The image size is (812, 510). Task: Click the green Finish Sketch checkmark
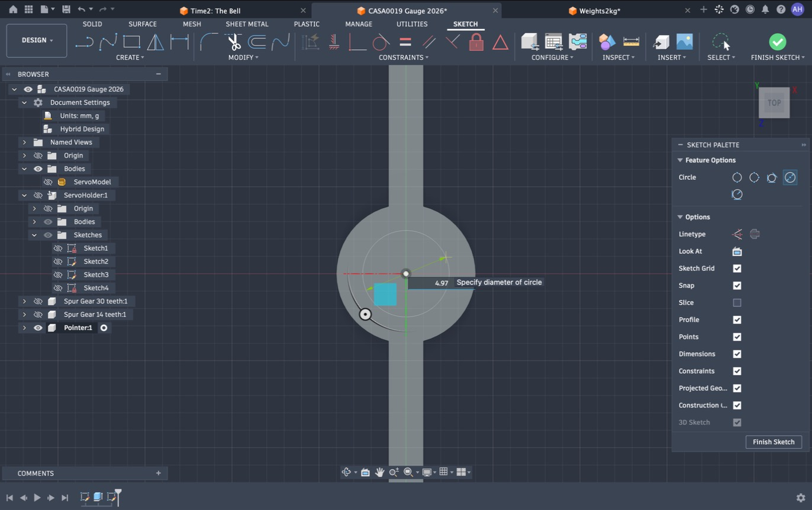point(778,41)
